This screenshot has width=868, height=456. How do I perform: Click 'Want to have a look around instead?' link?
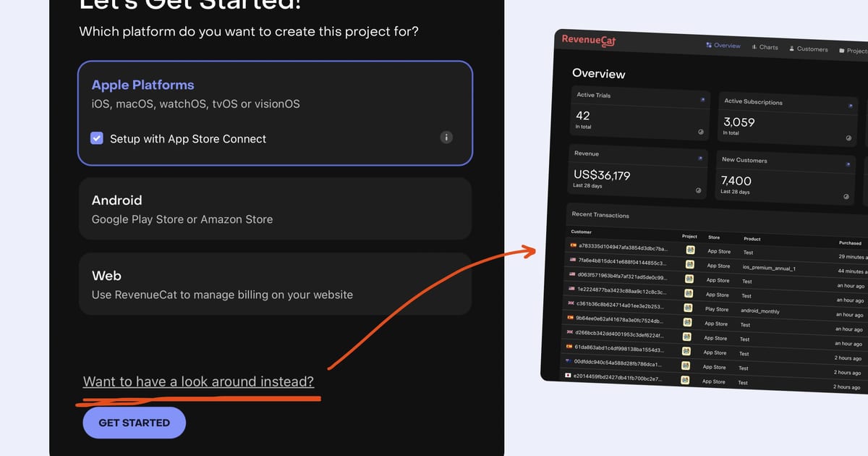tap(199, 381)
